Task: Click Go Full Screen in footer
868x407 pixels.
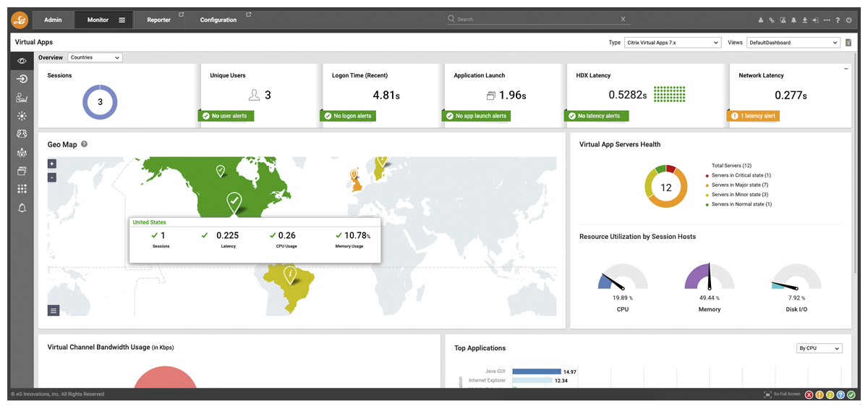Action: pos(783,395)
